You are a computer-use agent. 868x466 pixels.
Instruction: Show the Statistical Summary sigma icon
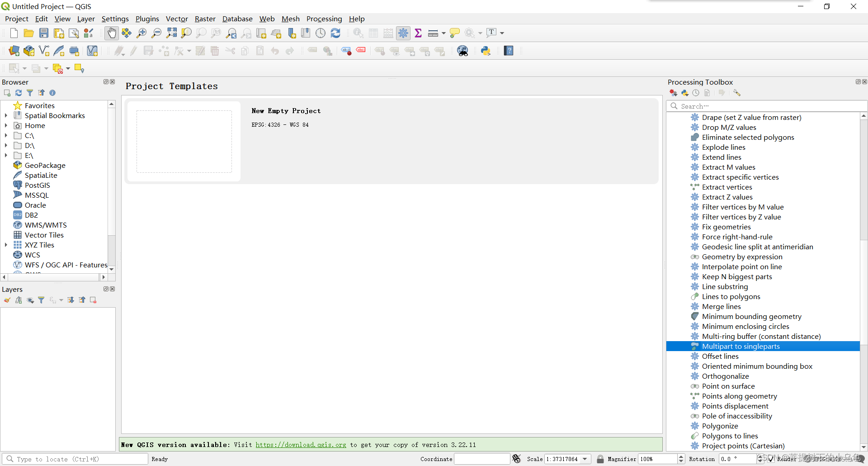[x=418, y=33]
